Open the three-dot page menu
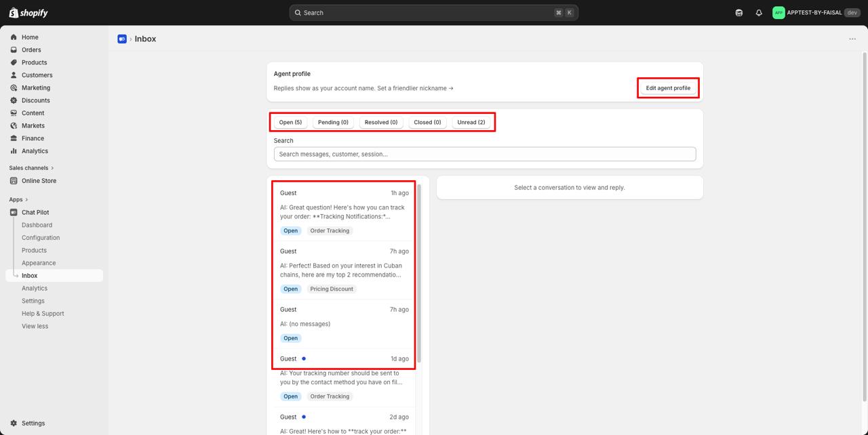Screen dimensions: 868x435 tap(852, 39)
